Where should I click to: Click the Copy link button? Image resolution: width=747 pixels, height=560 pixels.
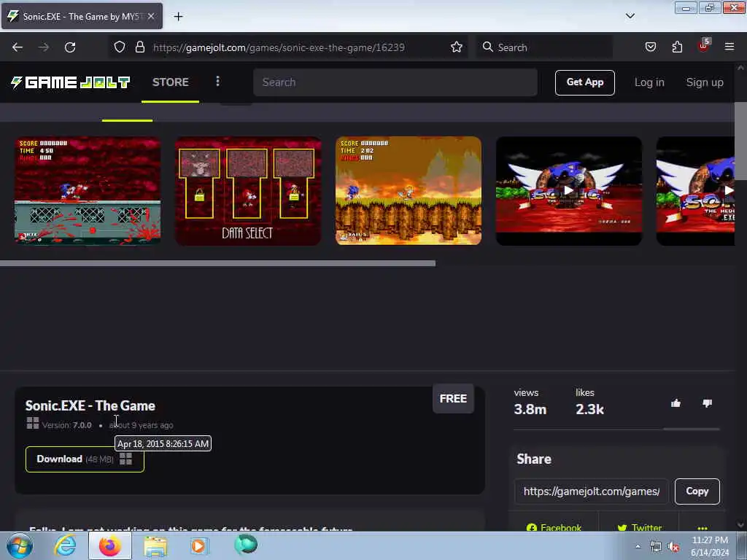tap(697, 491)
